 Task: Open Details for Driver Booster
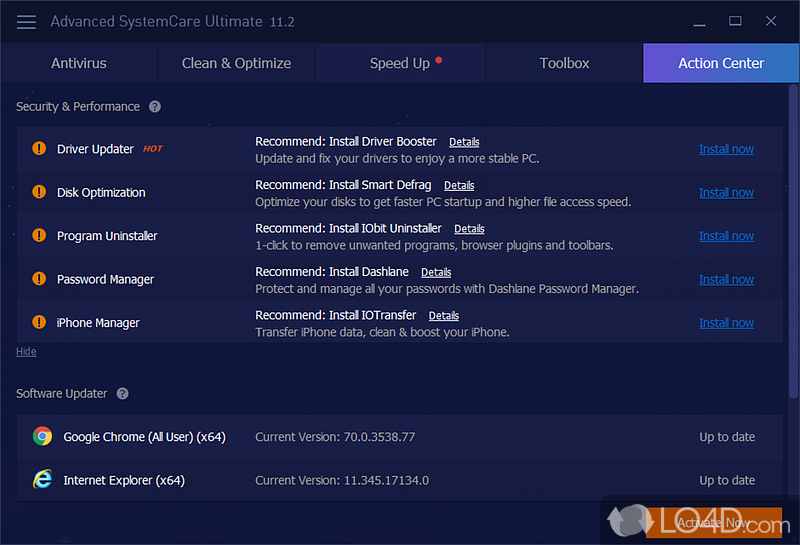464,142
